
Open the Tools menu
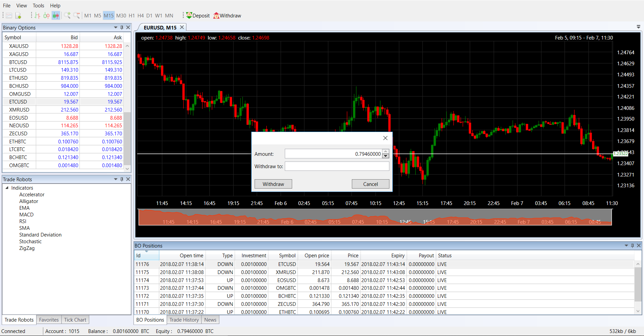[38, 6]
